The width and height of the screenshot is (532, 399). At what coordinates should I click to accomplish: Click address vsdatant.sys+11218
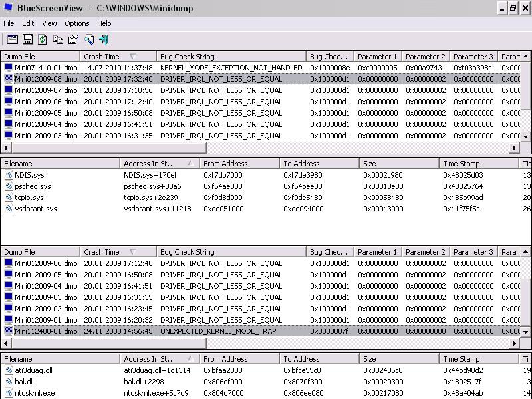(x=158, y=209)
